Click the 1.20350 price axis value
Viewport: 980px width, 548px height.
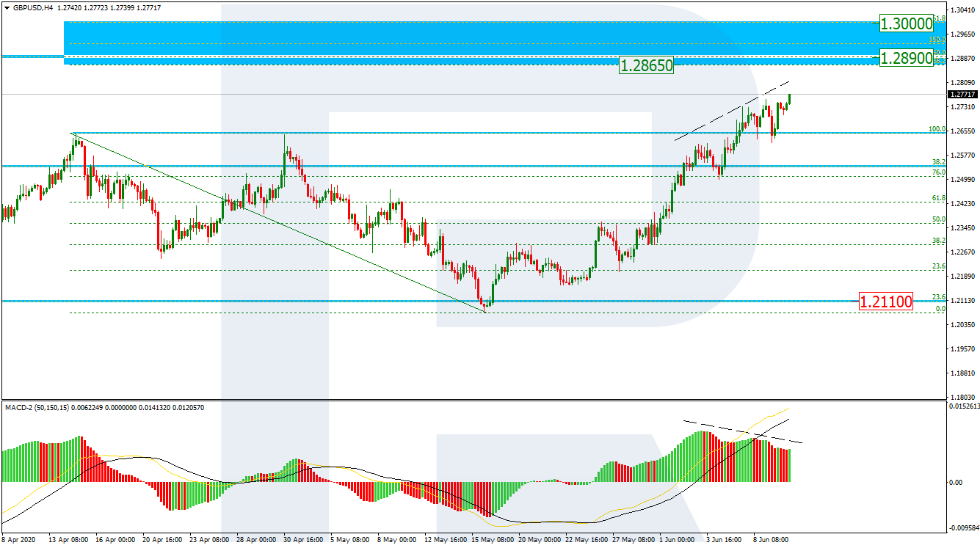click(x=962, y=324)
